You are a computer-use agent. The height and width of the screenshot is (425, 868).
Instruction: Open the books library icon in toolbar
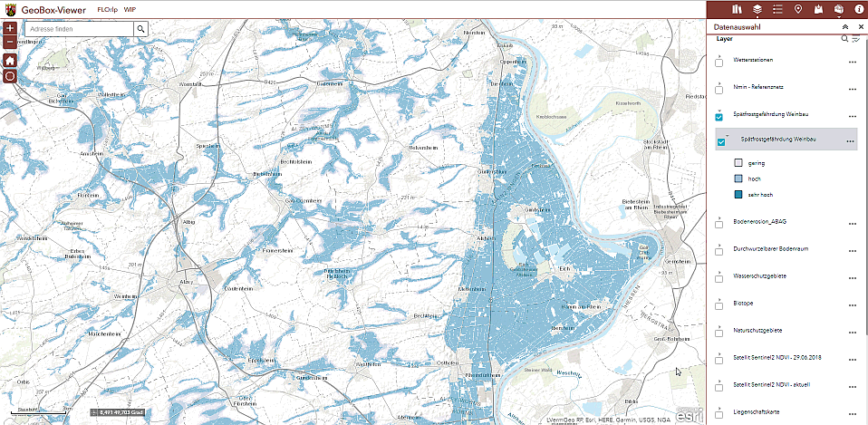pyautogui.click(x=737, y=9)
